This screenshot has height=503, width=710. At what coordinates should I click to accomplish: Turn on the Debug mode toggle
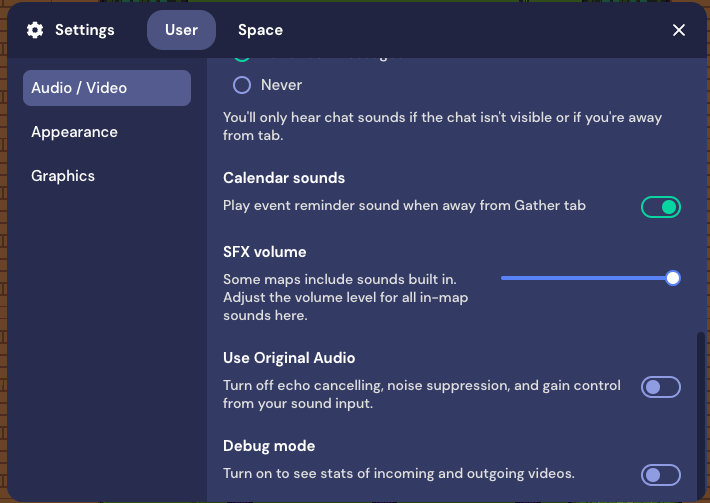coord(661,475)
